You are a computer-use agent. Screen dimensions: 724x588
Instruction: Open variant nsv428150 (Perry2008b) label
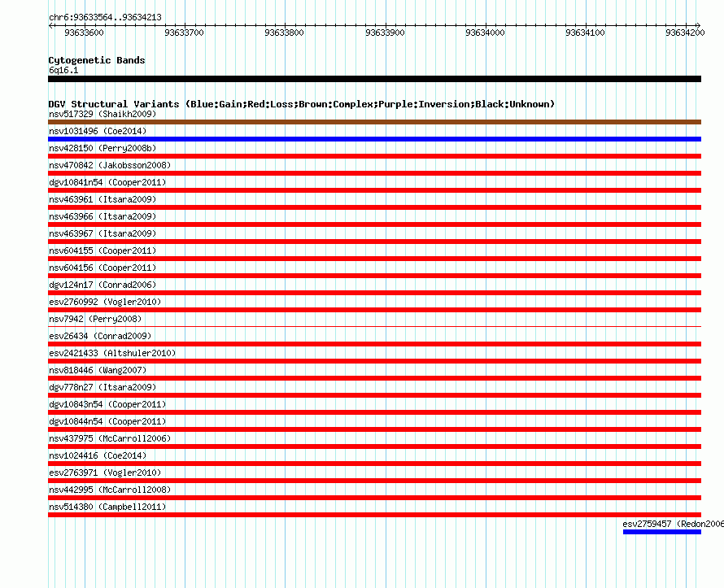[x=102, y=148]
